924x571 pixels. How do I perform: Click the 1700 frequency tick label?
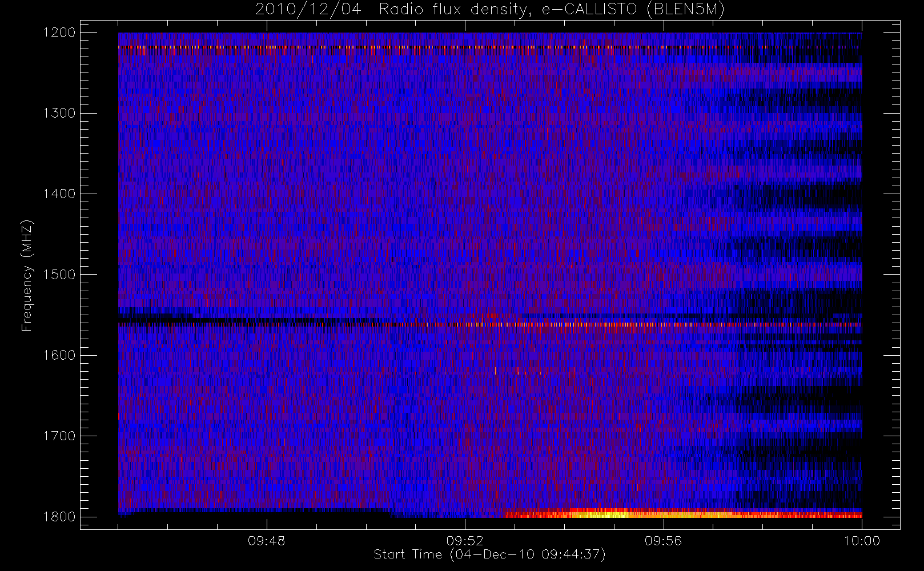pyautogui.click(x=59, y=436)
